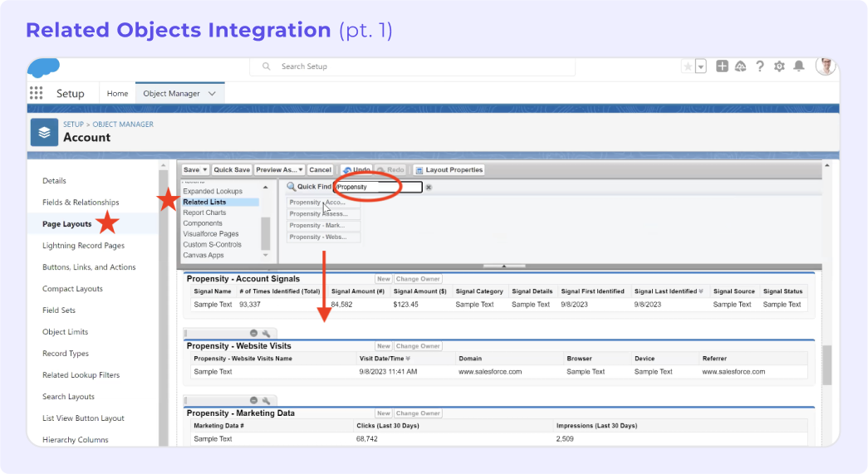Click Change Owner in Website Visits list
This screenshot has width=868, height=474.
pos(418,346)
